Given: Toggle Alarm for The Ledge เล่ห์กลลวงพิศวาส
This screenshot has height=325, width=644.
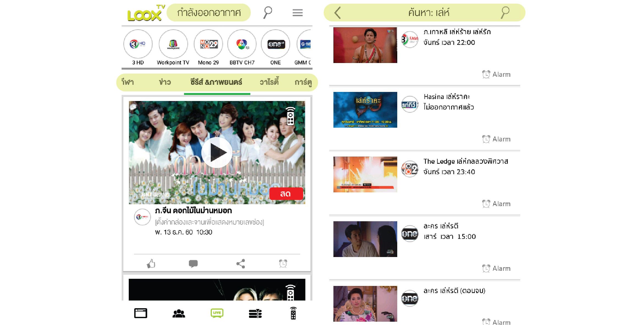Looking at the screenshot, I should [496, 204].
